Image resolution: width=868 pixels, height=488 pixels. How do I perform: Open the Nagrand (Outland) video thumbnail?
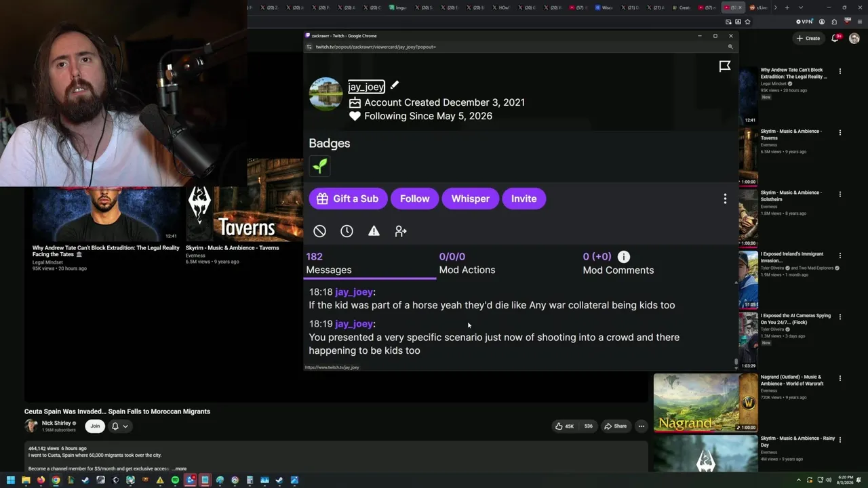[705, 403]
